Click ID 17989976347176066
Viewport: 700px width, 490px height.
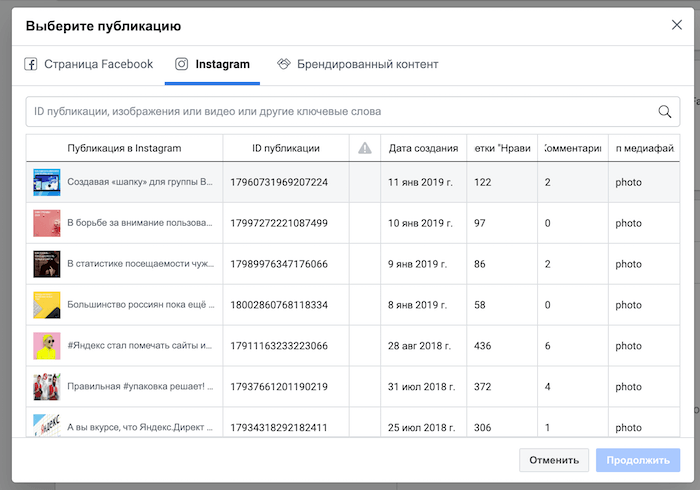coord(279,264)
